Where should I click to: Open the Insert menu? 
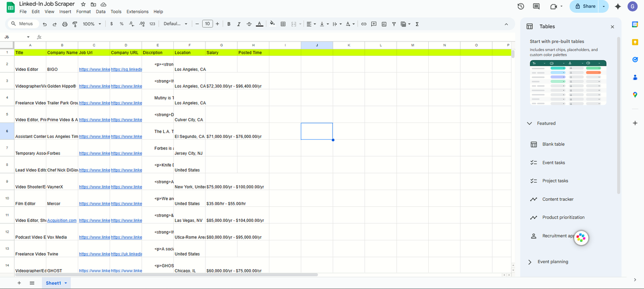pyautogui.click(x=65, y=12)
